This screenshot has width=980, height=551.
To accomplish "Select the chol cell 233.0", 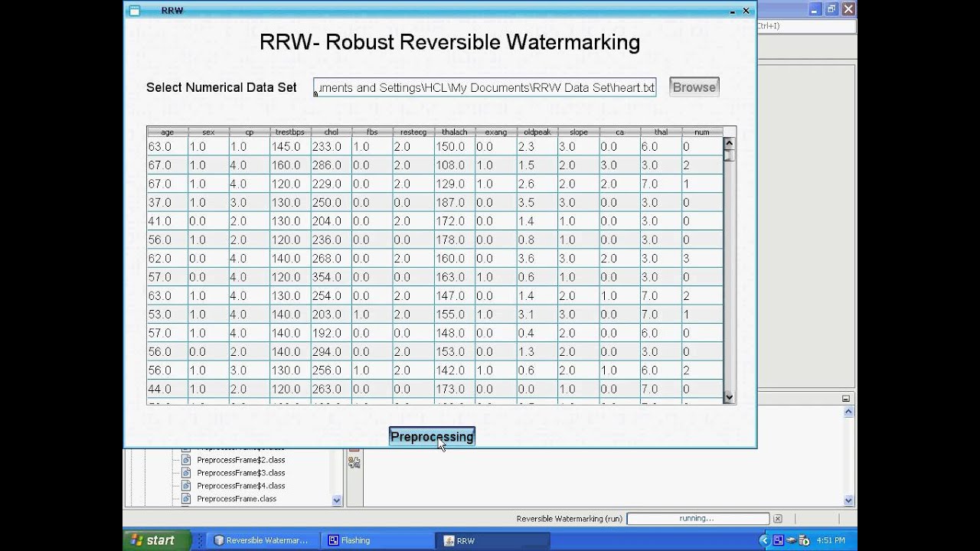I will point(332,147).
